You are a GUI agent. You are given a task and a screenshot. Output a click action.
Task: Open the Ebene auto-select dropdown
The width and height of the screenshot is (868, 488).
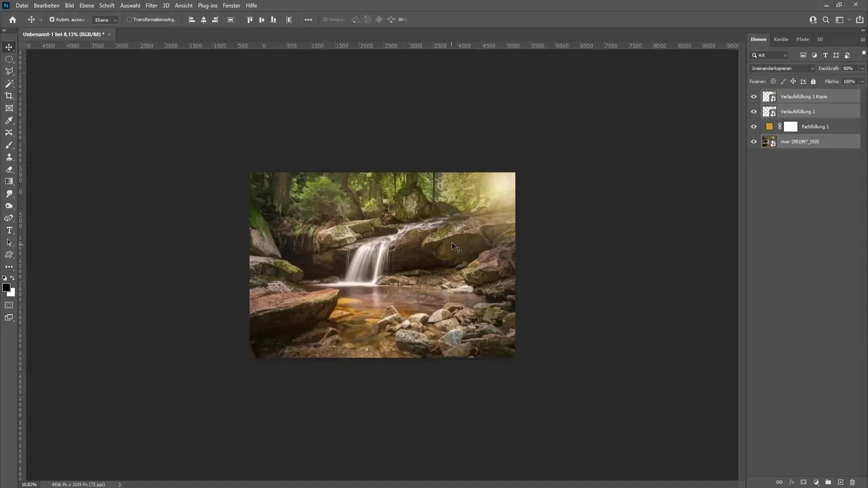(106, 20)
